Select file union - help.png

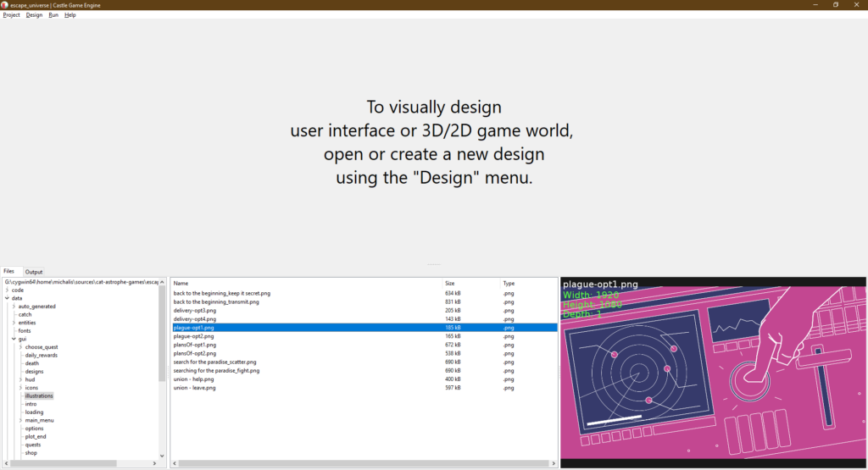click(x=193, y=379)
